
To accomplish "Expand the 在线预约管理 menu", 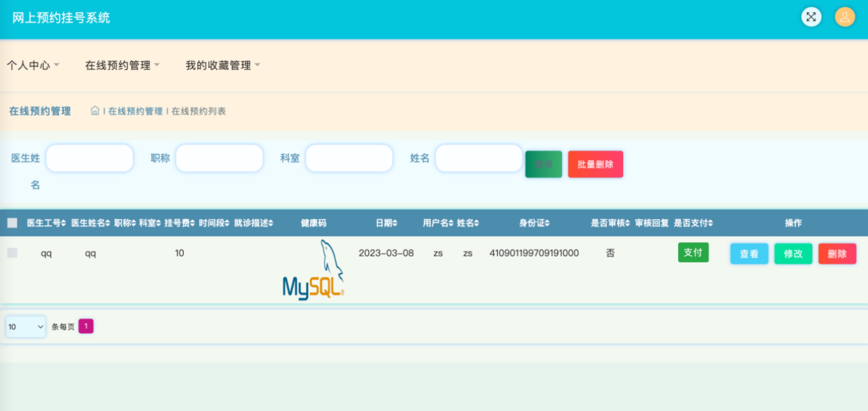I will click(122, 65).
